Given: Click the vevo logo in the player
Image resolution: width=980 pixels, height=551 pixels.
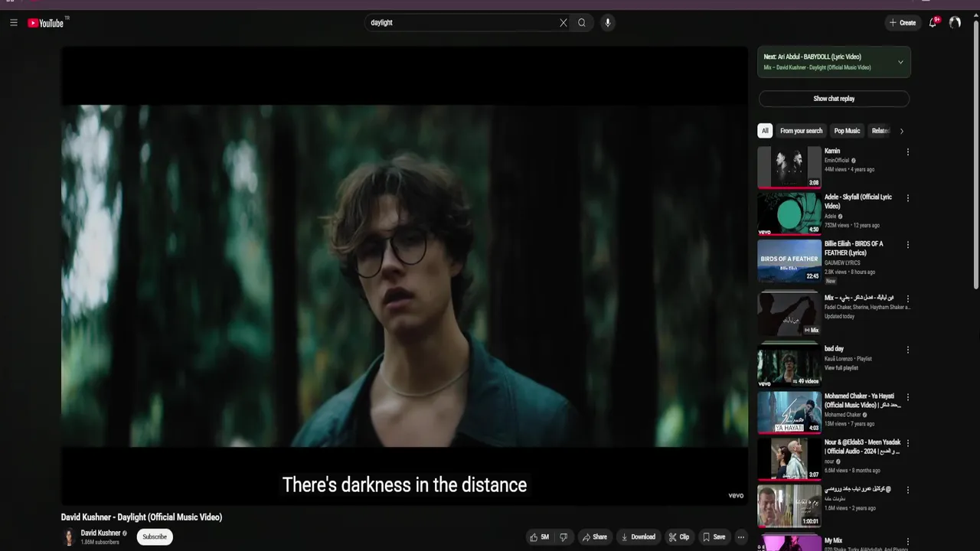Looking at the screenshot, I should coord(736,495).
